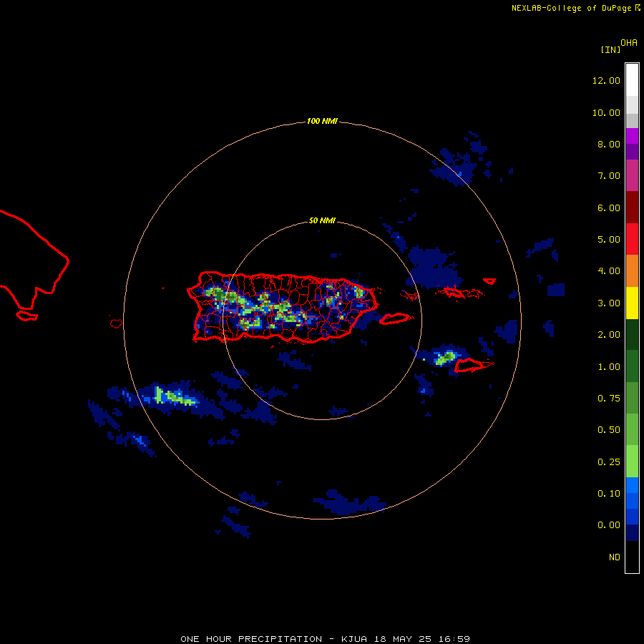Click the 0.10 legend value

tap(609, 494)
